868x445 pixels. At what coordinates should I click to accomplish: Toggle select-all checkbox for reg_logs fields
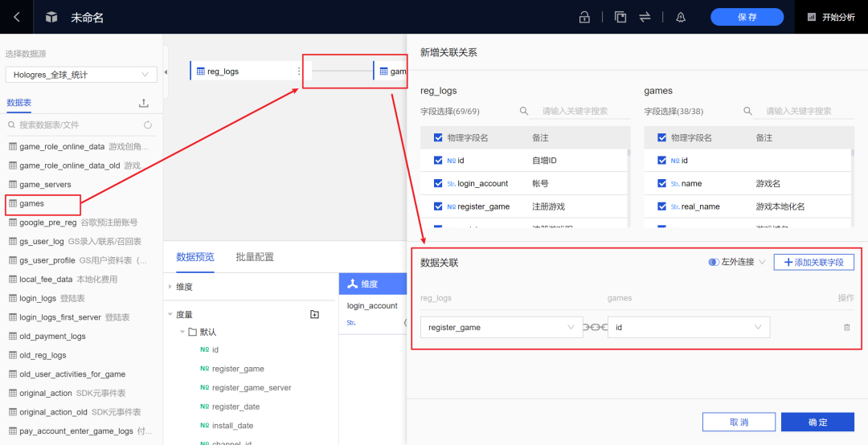coord(438,137)
